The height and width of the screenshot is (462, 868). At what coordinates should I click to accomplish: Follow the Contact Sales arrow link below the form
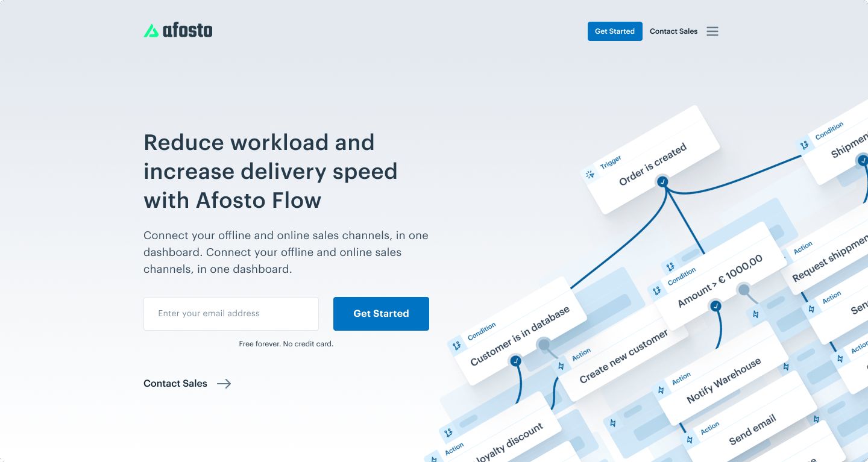tap(187, 384)
